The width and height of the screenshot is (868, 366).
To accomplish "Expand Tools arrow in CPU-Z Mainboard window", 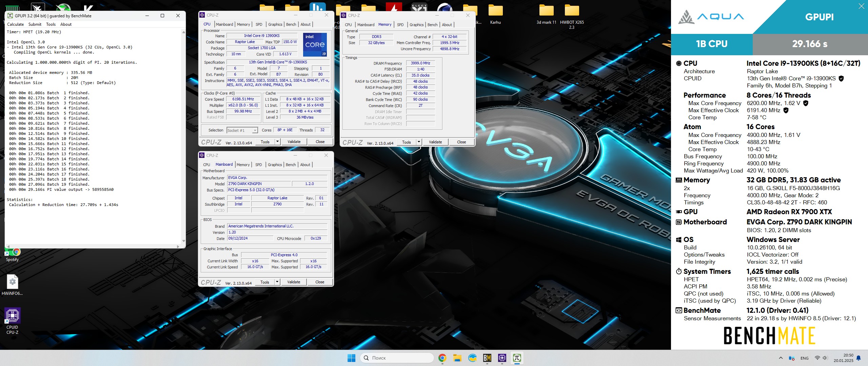I will 277,282.
